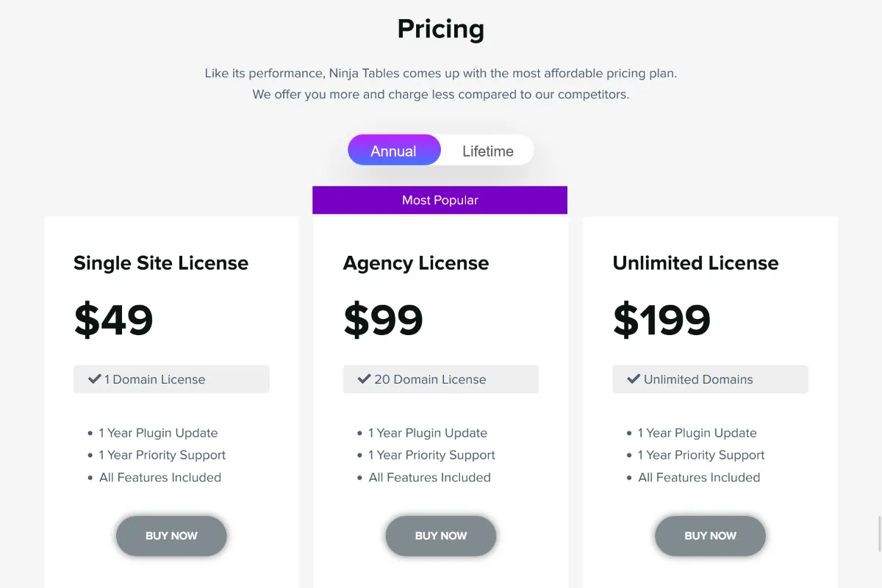Viewport: 882px width, 588px height.
Task: Click the $49 price
Action: point(114,320)
